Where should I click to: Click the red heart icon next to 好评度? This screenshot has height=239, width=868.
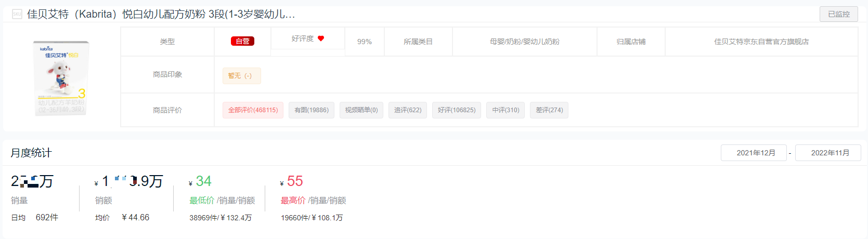(321, 38)
